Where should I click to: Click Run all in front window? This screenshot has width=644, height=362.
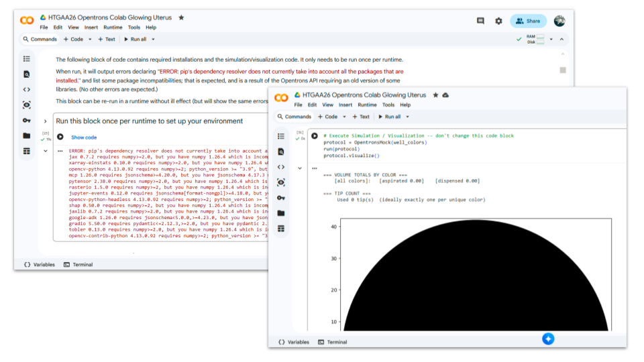[389, 117]
